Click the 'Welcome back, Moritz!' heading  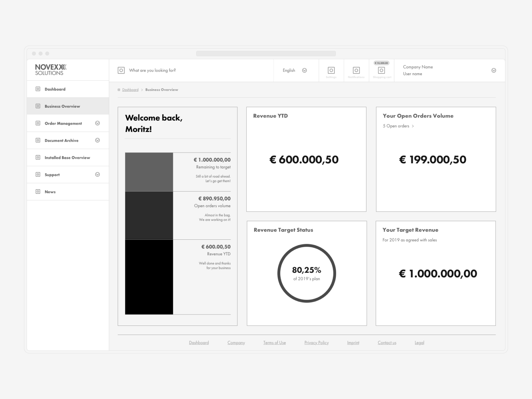(154, 123)
